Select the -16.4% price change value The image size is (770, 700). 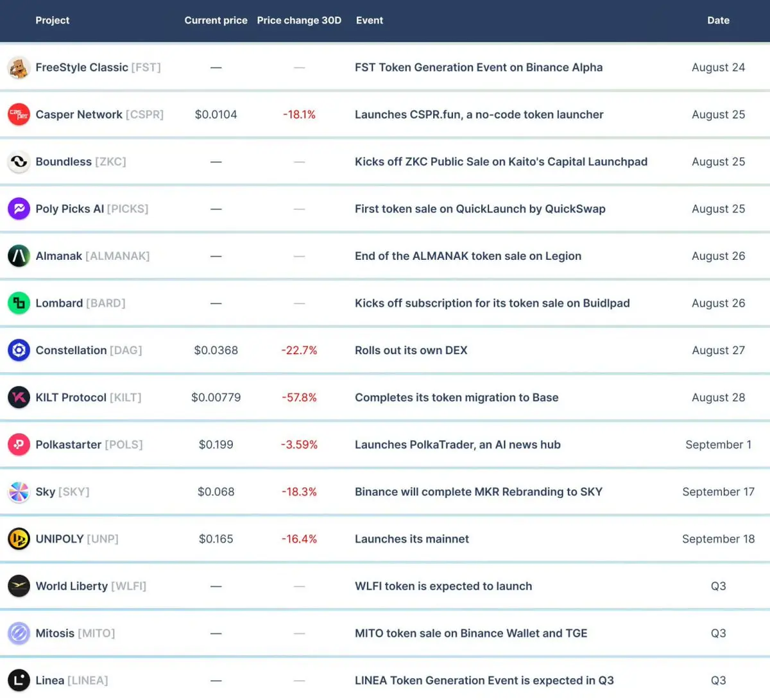299,539
